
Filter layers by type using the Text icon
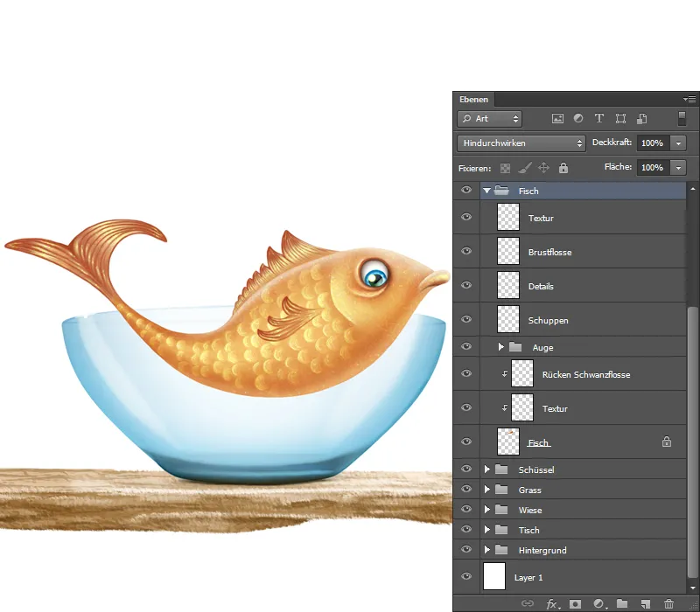coord(598,118)
